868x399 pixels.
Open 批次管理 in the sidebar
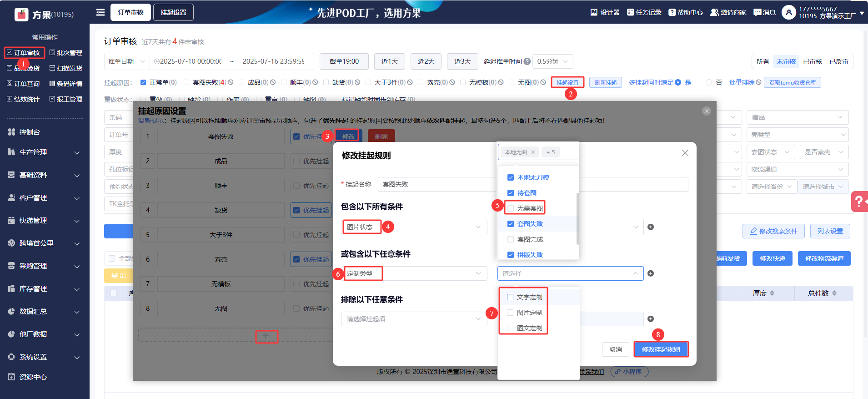tap(66, 53)
